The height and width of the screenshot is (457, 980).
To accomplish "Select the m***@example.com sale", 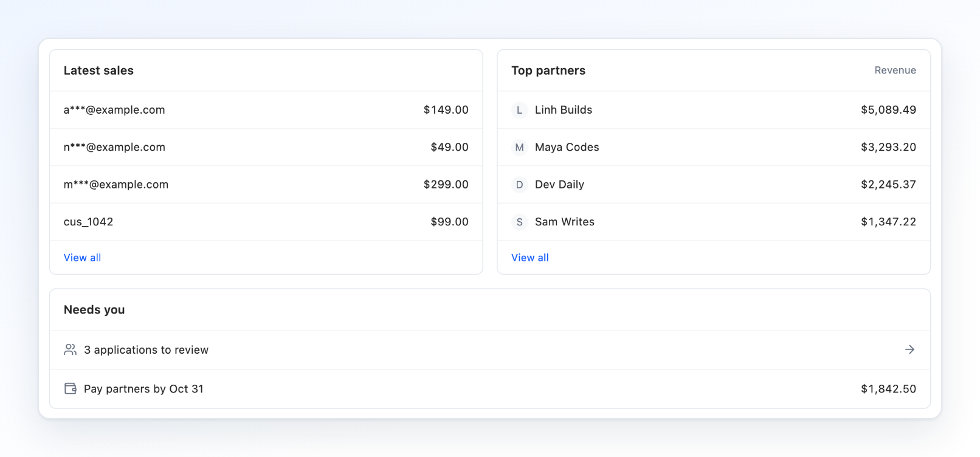I will click(266, 185).
